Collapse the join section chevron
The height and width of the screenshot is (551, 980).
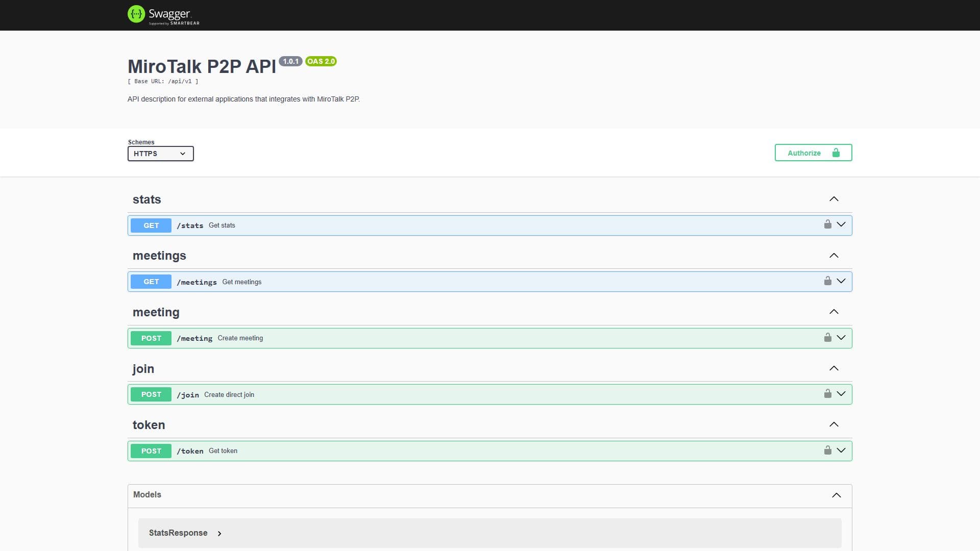click(834, 368)
